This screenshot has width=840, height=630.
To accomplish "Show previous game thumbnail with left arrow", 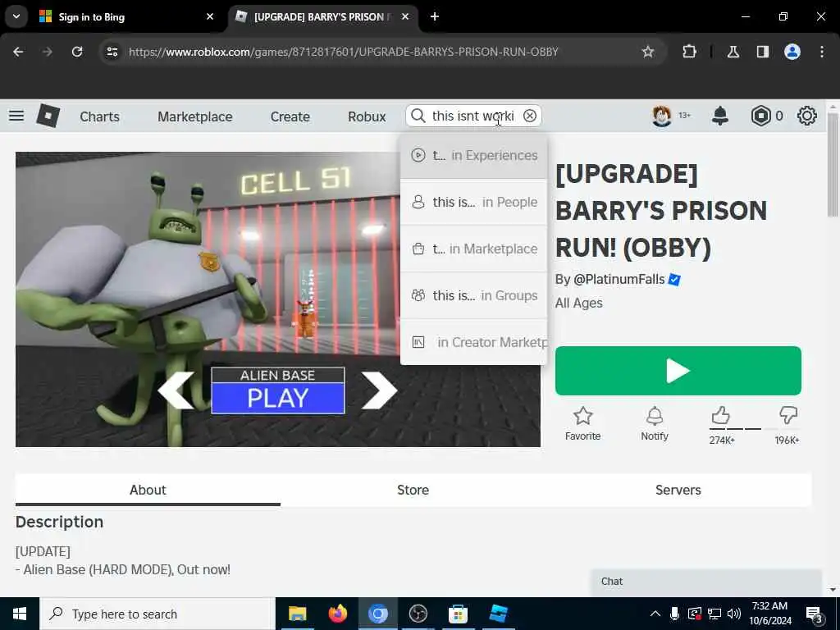I will tap(176, 390).
